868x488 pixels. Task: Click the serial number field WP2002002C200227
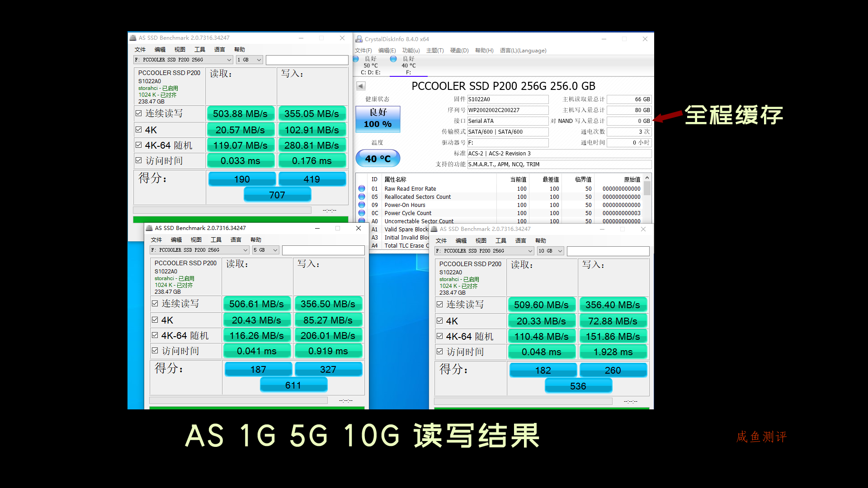pyautogui.click(x=508, y=110)
